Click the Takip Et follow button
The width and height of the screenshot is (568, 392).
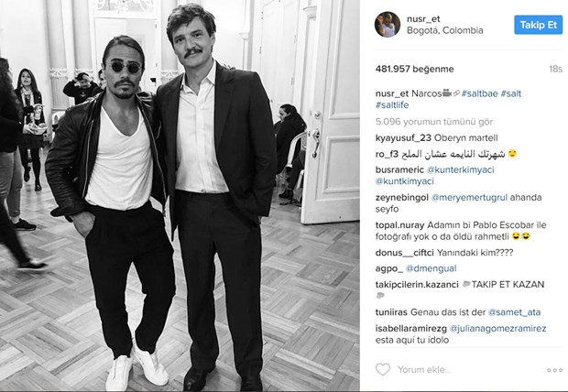[539, 25]
